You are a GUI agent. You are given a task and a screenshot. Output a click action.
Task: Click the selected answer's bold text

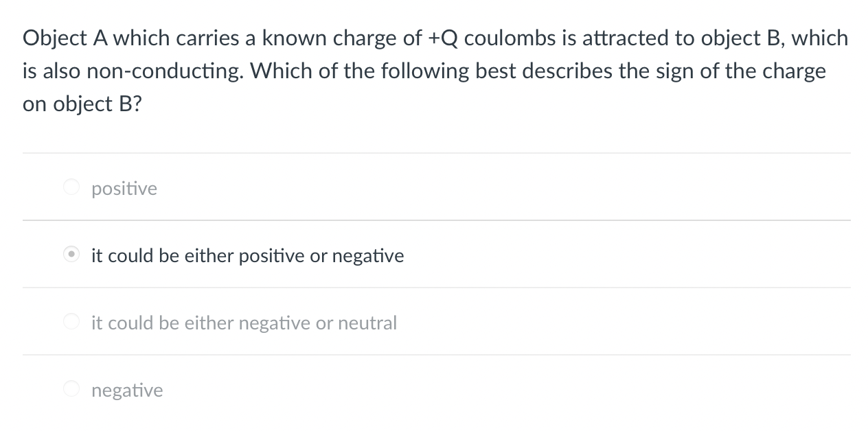click(248, 255)
